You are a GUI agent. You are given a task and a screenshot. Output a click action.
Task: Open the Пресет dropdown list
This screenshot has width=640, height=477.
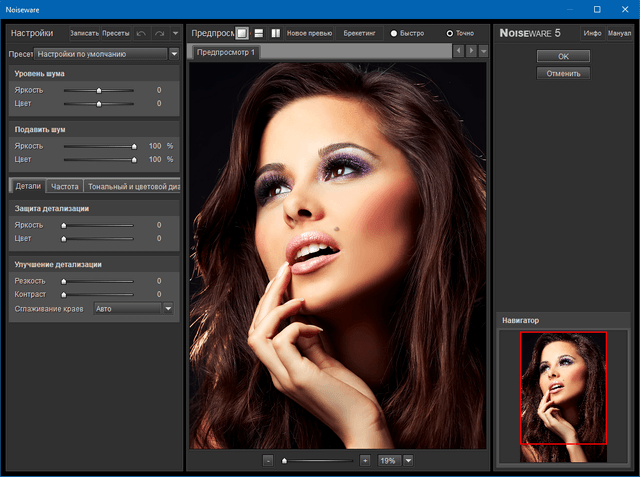pyautogui.click(x=172, y=54)
